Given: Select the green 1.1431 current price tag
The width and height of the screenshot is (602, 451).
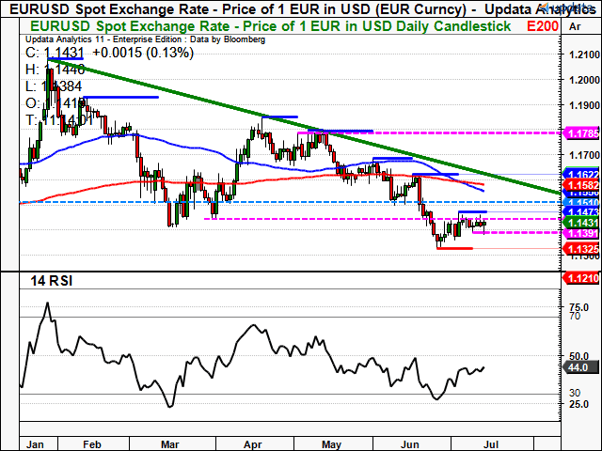Looking at the screenshot, I should [581, 223].
